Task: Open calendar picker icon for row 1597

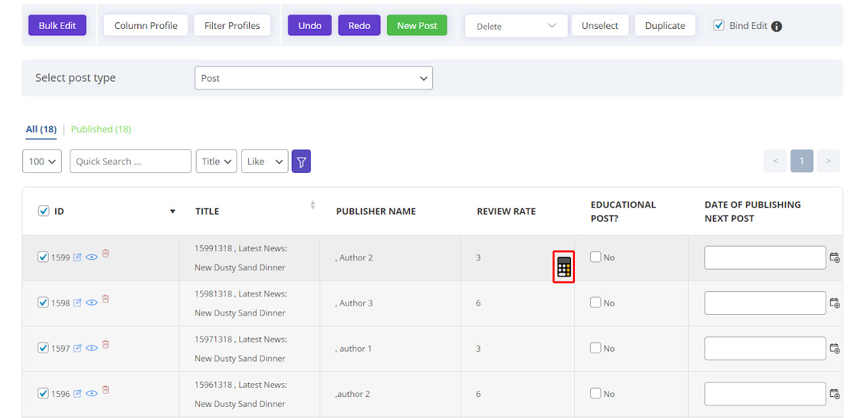Action: coord(834,348)
